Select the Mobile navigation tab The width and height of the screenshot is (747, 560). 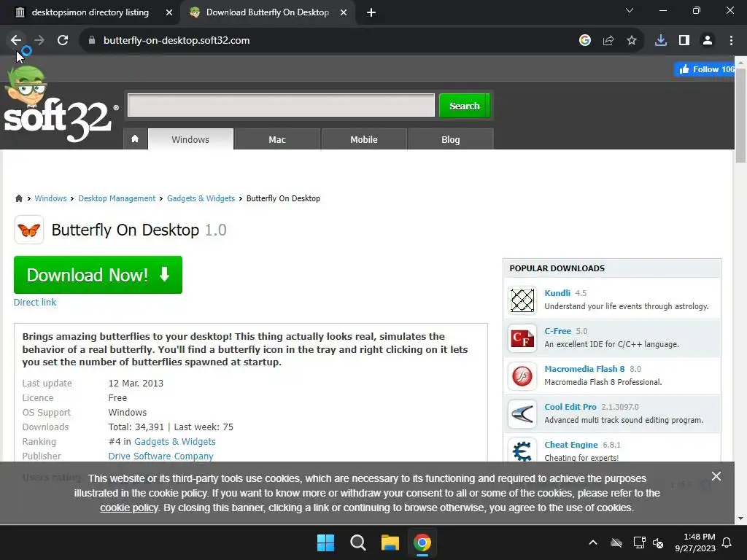364,139
